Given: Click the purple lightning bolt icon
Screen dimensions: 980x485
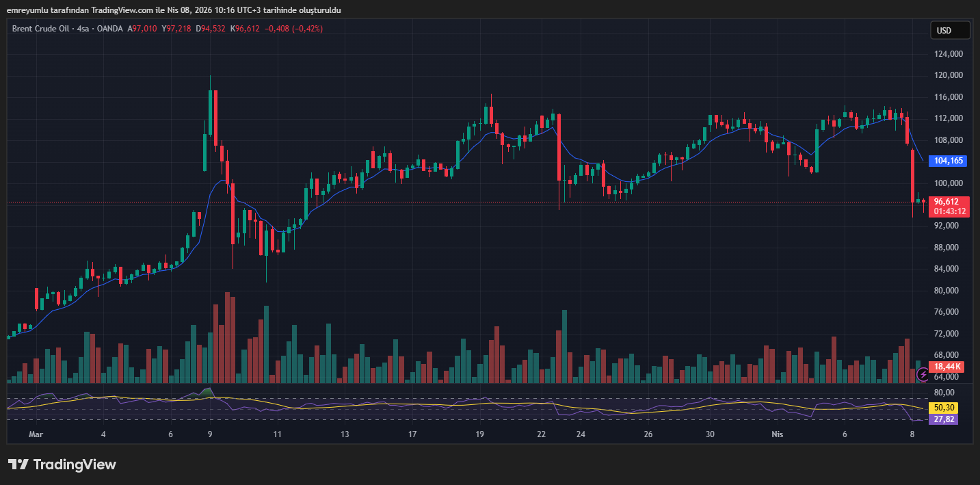Looking at the screenshot, I should (923, 373).
